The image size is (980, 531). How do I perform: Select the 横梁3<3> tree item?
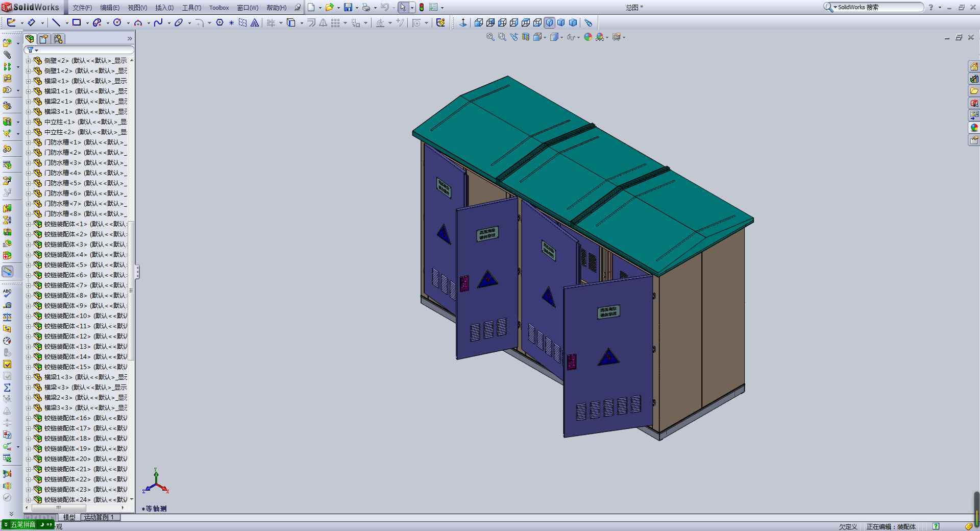point(80,407)
